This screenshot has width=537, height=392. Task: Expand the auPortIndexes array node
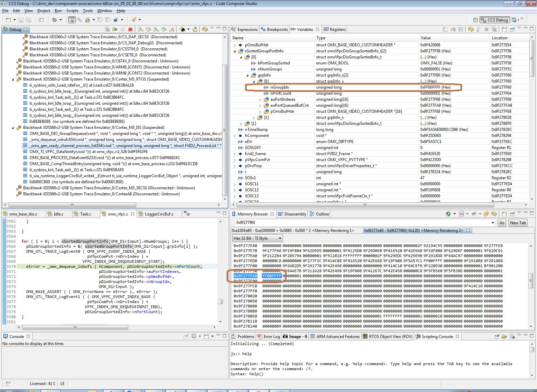260,100
